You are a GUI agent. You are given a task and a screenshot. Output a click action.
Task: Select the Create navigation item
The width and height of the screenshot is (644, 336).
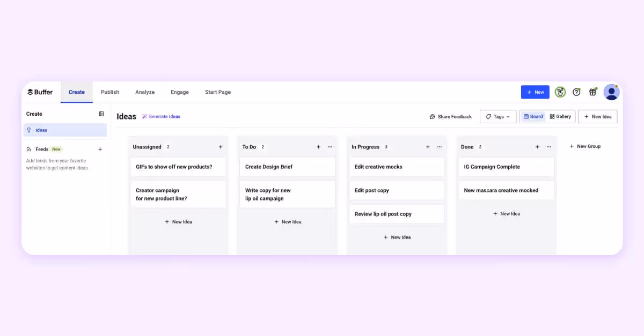(x=76, y=92)
